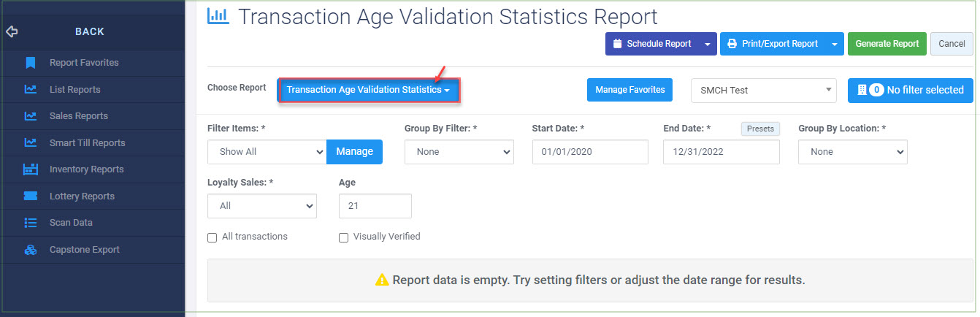This screenshot has height=317, width=980.
Task: Open Report Favorites bookmark icon
Action: 31,63
